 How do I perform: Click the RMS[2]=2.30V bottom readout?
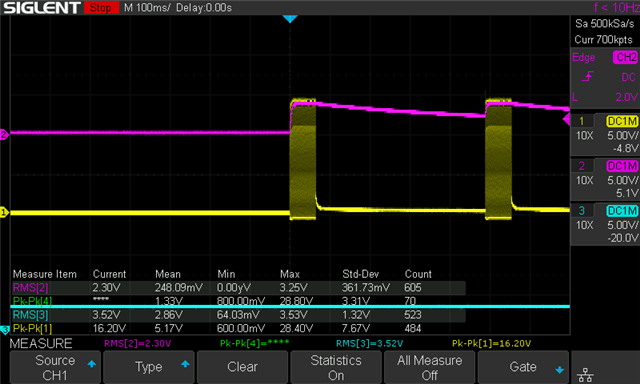(x=138, y=344)
